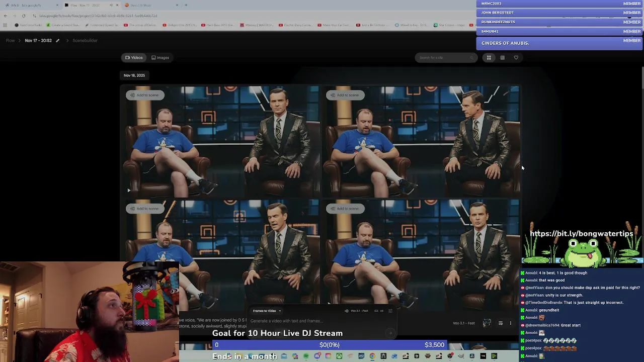The height and width of the screenshot is (362, 644).
Task: Add the bottom-right video to scene
Action: tap(345, 208)
